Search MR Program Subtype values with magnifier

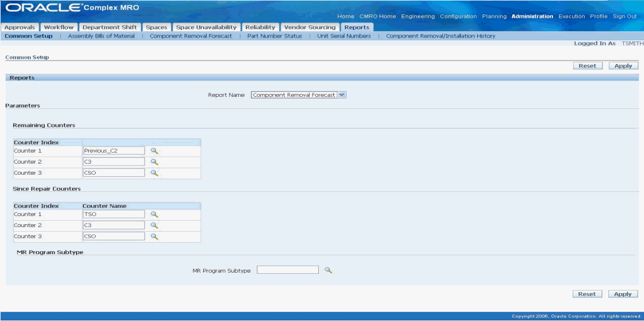pyautogui.click(x=328, y=270)
